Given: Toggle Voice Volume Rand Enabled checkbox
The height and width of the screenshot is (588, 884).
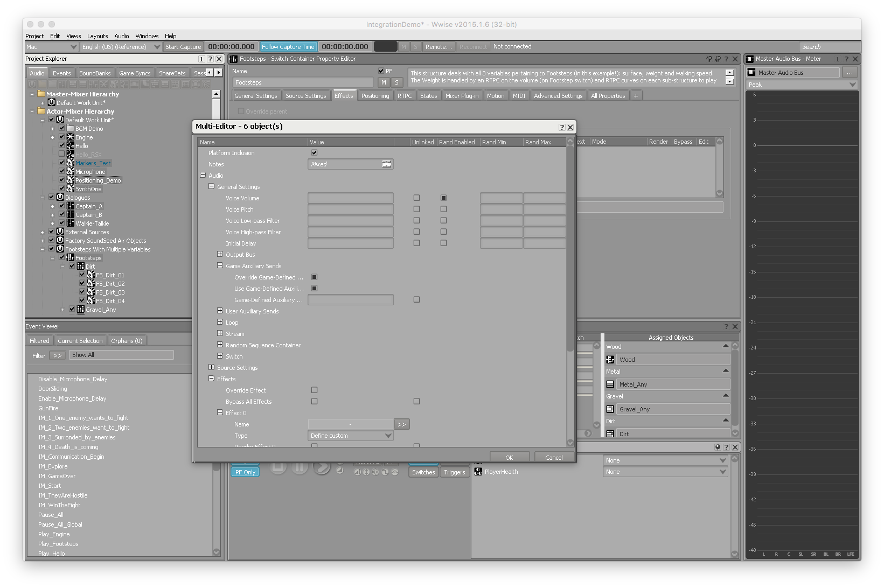Looking at the screenshot, I should click(x=443, y=198).
